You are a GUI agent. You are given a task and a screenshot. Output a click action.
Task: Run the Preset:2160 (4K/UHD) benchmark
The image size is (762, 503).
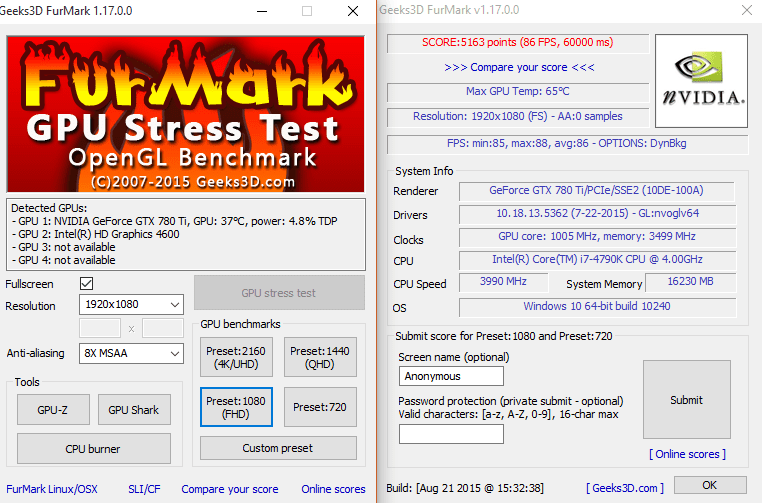point(236,357)
